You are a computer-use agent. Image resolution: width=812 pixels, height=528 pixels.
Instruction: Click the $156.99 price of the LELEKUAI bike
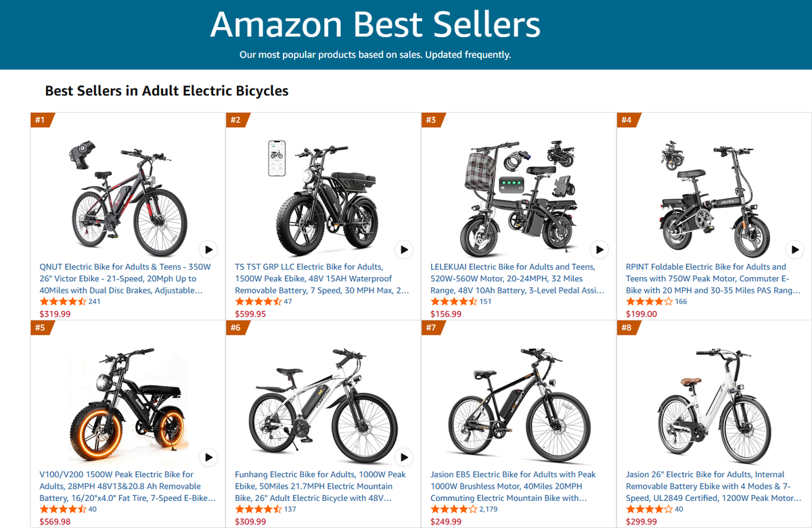coord(446,314)
